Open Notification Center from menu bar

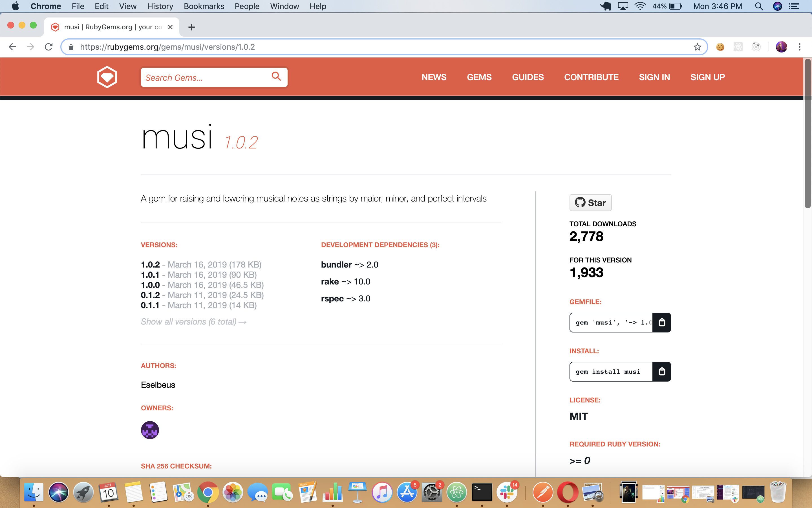pos(794,6)
